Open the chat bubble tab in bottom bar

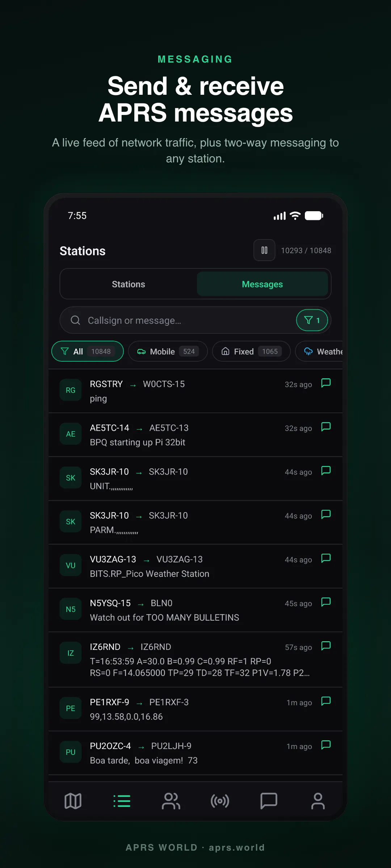[269, 801]
